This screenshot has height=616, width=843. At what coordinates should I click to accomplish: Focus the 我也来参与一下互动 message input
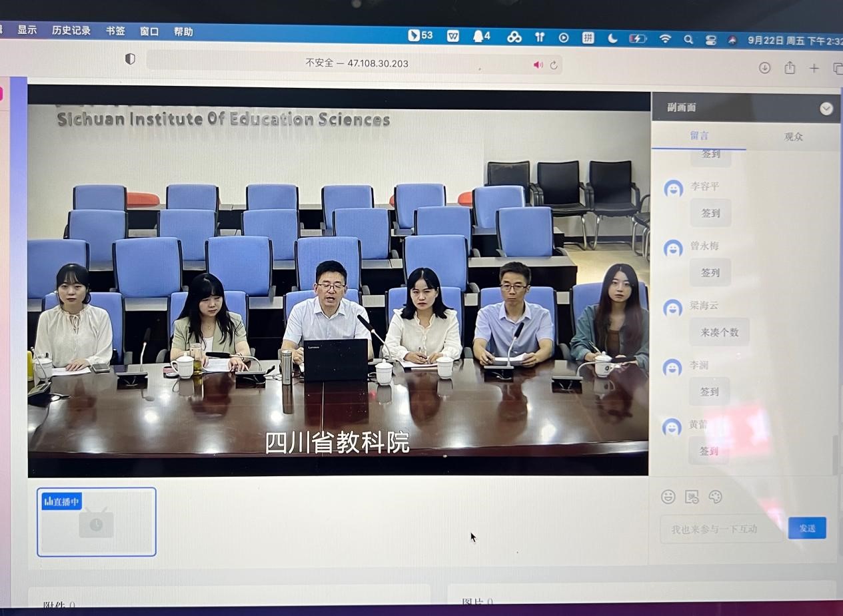point(722,529)
